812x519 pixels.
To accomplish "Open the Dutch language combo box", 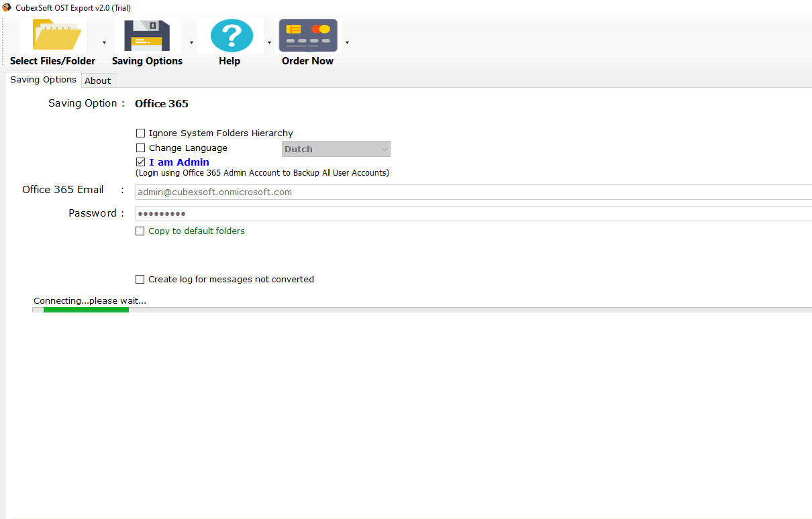I will tap(336, 149).
